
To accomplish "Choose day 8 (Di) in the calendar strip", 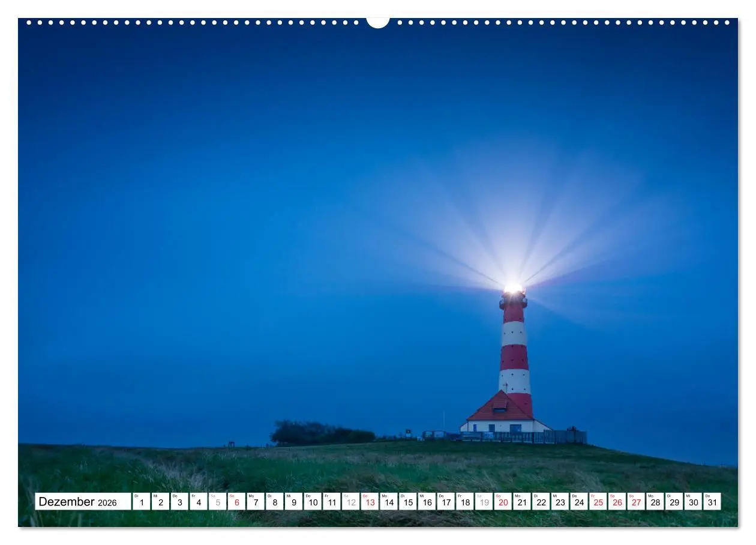I will [x=275, y=502].
